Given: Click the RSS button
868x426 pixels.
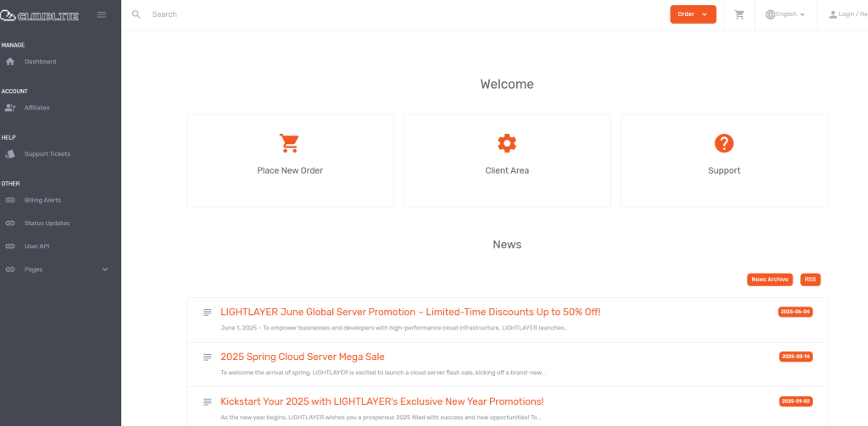Looking at the screenshot, I should click(810, 279).
